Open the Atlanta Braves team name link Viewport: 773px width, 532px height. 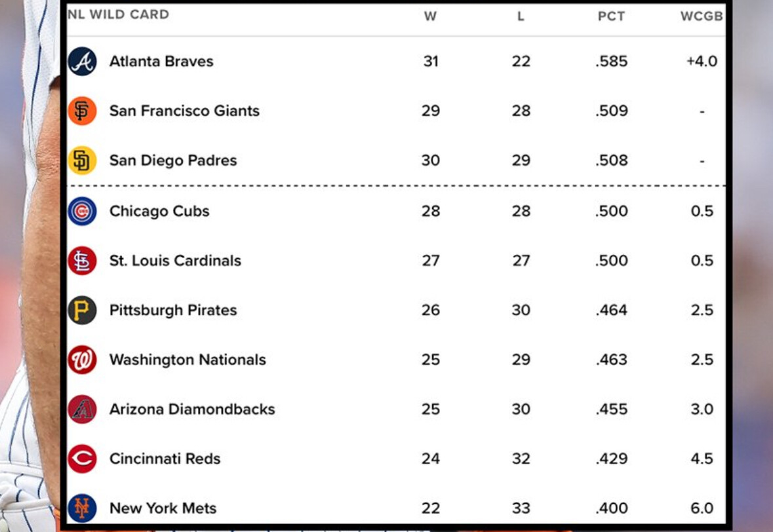162,62
